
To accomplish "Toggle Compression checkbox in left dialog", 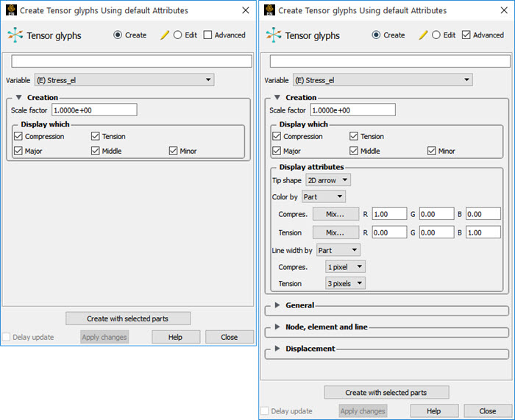I will click(x=18, y=136).
